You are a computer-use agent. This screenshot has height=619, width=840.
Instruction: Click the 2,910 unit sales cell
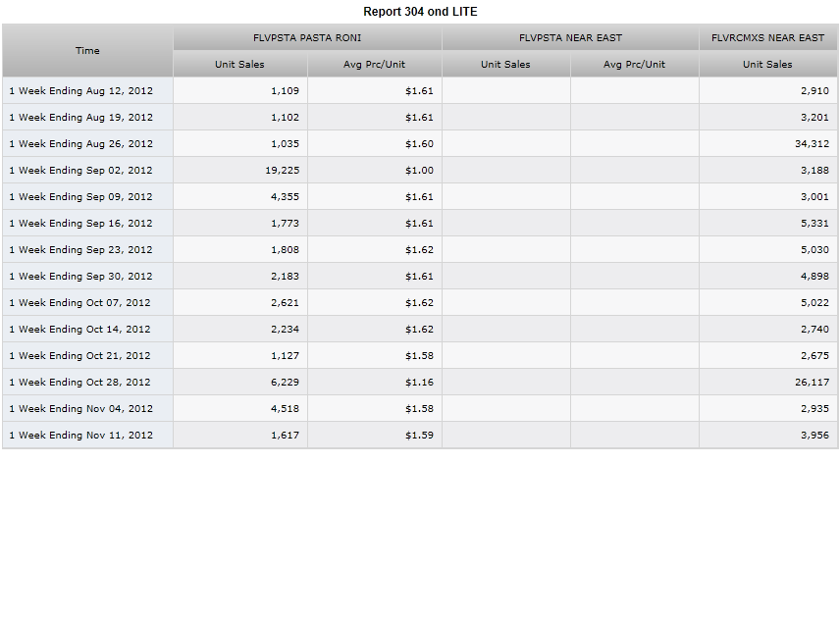(768, 90)
